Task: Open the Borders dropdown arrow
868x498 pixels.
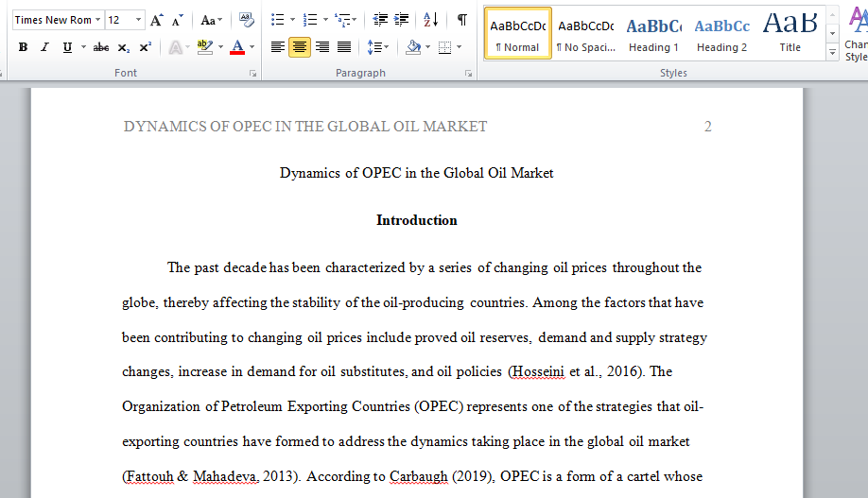Action: pos(460,47)
